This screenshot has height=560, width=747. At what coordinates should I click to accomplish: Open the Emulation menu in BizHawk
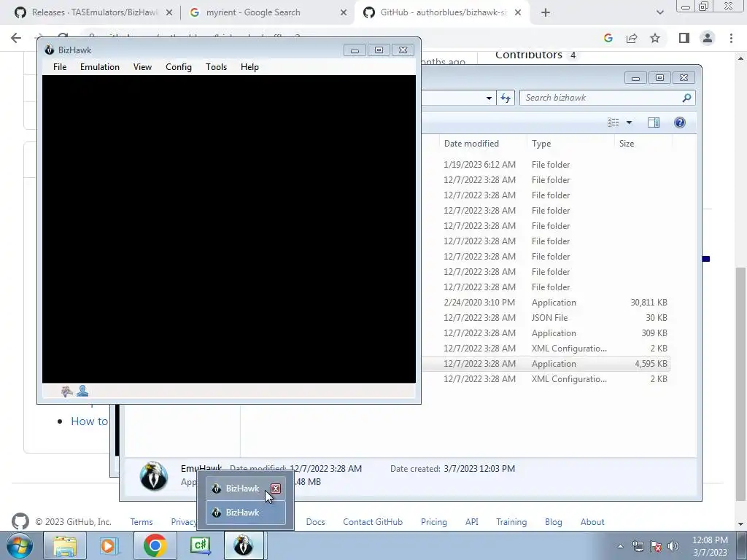[99, 67]
